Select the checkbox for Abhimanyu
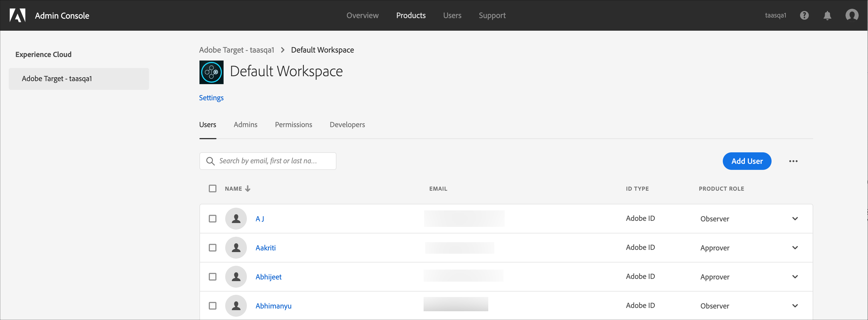868x320 pixels. 212,306
